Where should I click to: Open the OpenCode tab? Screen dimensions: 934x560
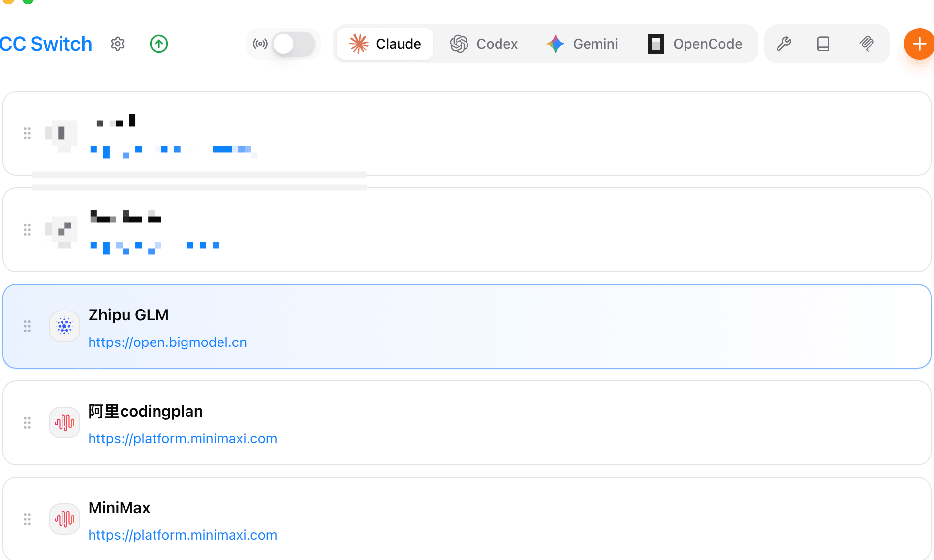click(x=695, y=44)
